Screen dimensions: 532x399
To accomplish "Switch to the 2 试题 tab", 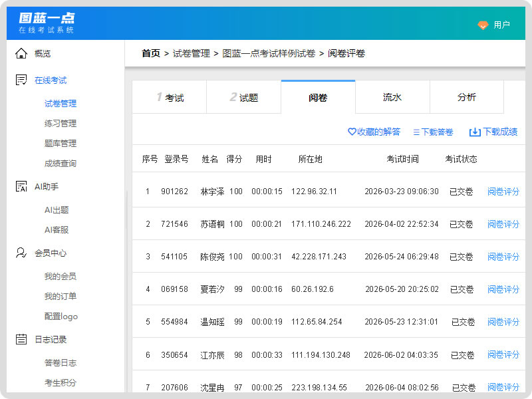I will click(x=243, y=97).
